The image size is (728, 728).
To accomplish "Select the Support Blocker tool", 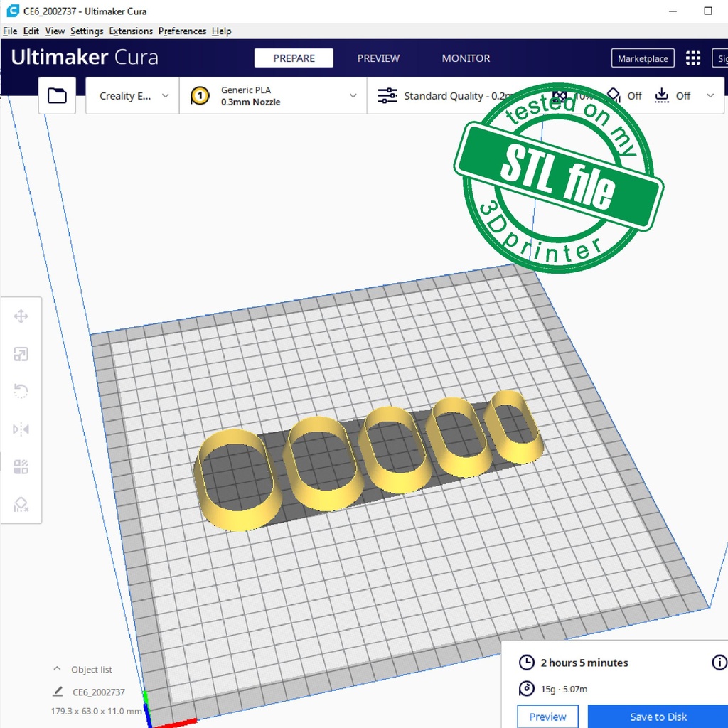I will tap(21, 504).
